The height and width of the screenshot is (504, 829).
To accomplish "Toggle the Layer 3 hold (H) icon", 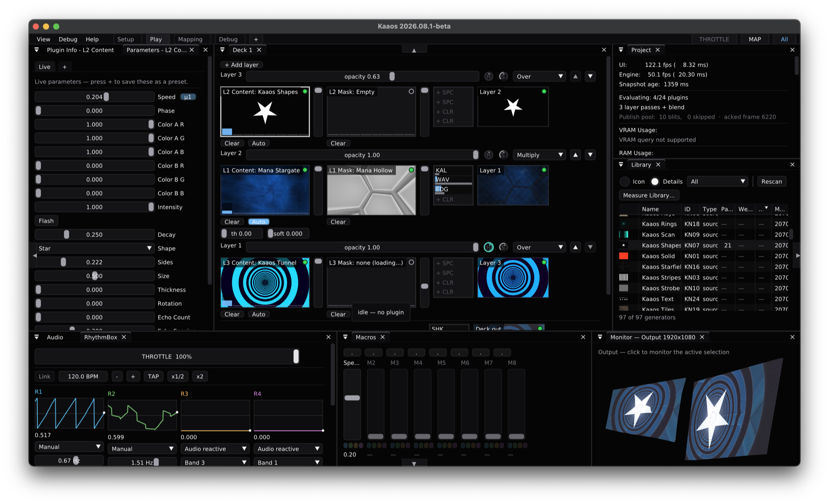I will 489,76.
